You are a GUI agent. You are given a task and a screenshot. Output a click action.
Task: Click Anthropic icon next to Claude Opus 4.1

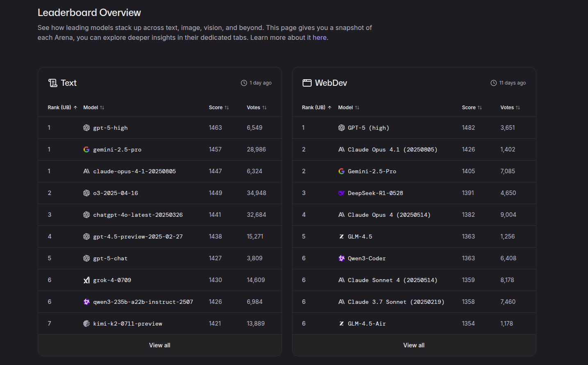click(x=342, y=149)
